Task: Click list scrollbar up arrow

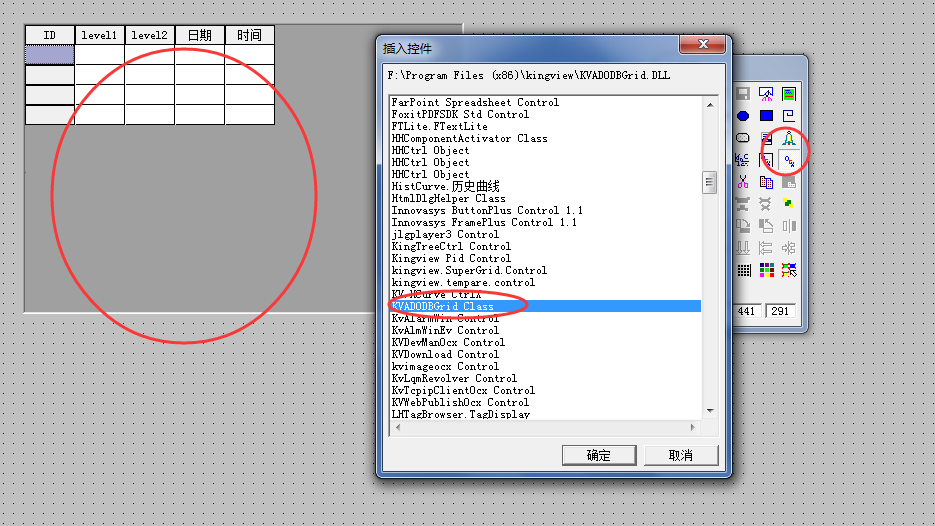Action: (710, 105)
